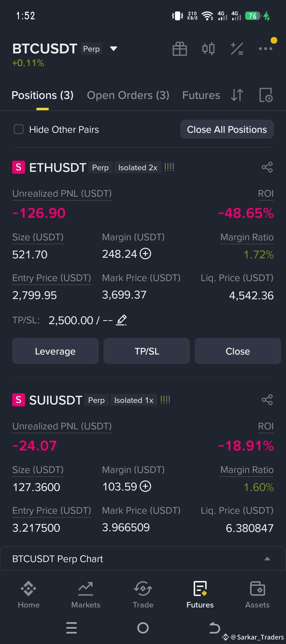Viewport: 286px width, 644px height.
Task: Open the three-dot more menu
Action: (266, 49)
